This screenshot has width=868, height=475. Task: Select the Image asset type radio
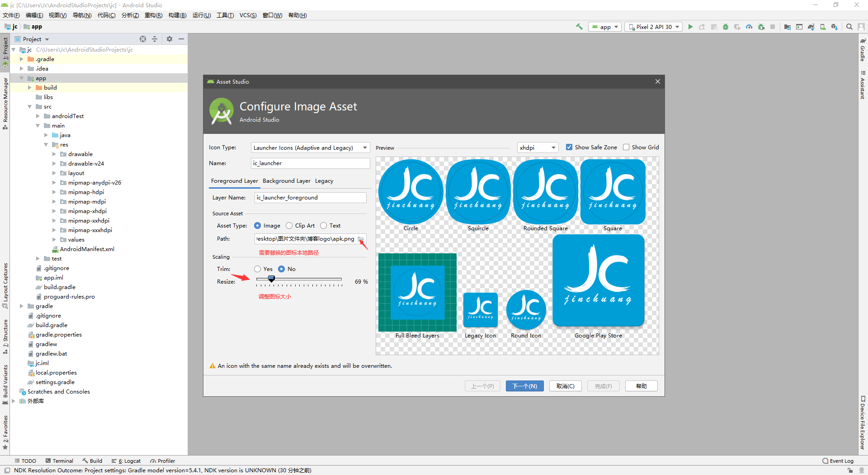tap(257, 225)
